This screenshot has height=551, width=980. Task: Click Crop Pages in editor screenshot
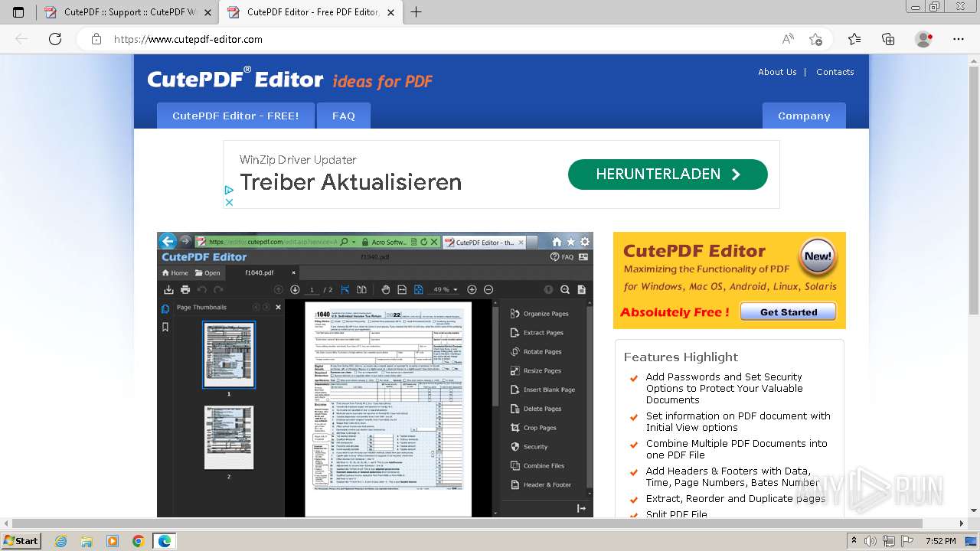tap(534, 428)
